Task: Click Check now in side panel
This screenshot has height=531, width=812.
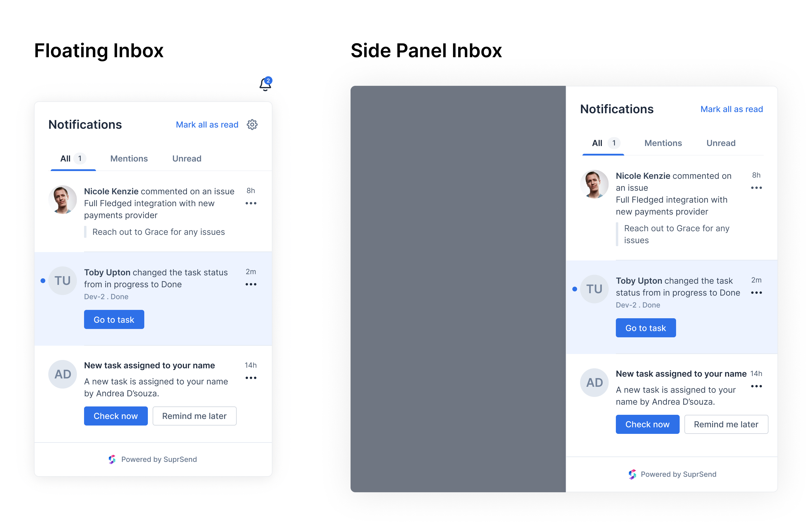Action: (647, 424)
